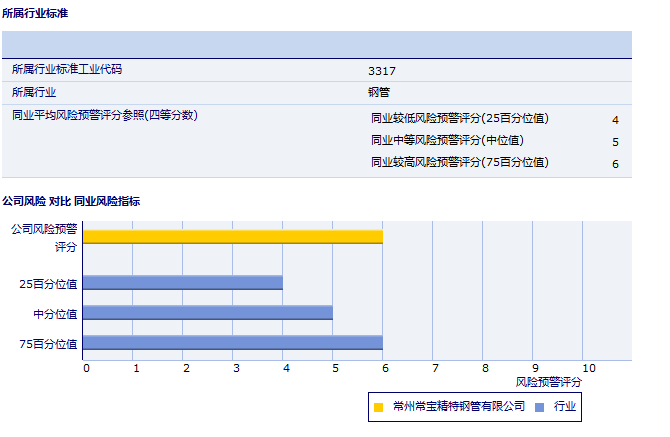Select the 75百分位值 blue bar

232,343
